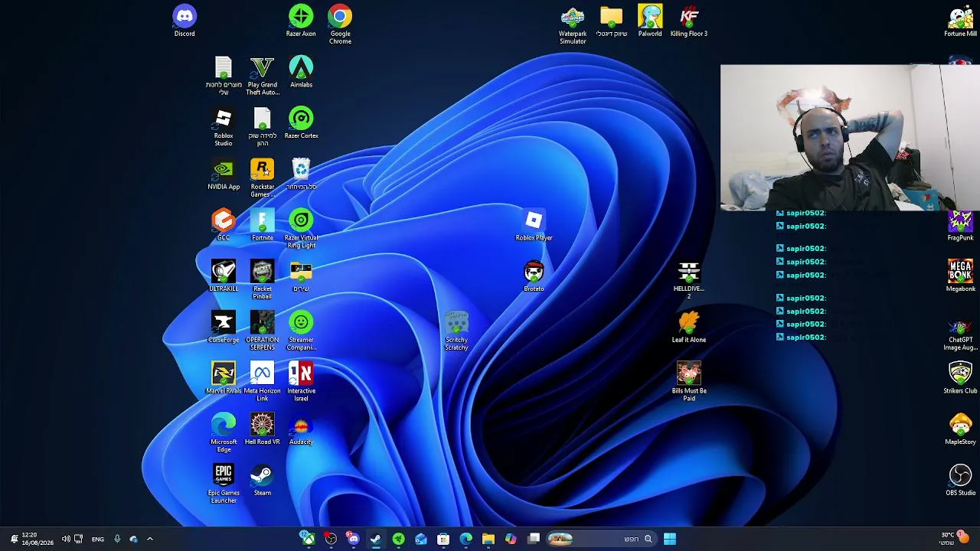Select the MapleStory desktop icon
The image size is (980, 551).
(x=960, y=429)
